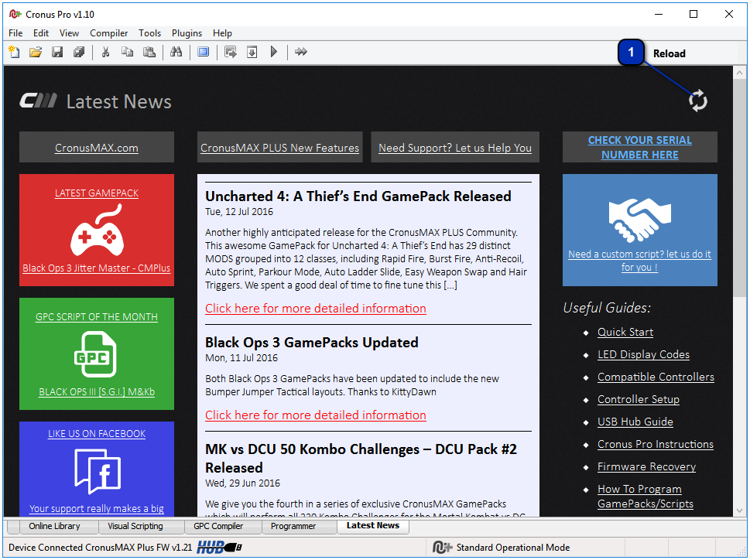Open the LATEST GAMEPACK heading link
Viewport: 750px width, 560px height.
point(97,193)
